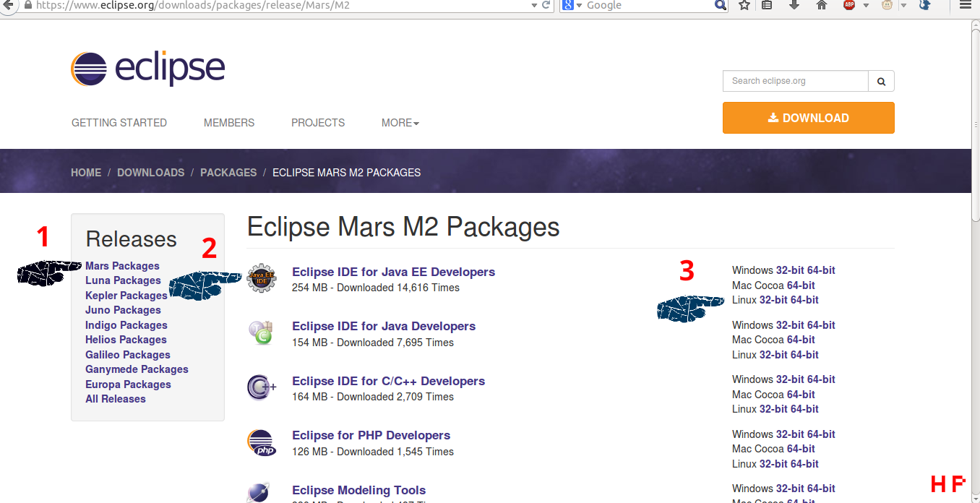The image size is (980, 503).
Task: Download Java Developers Windows 64-bit
Action: (821, 325)
